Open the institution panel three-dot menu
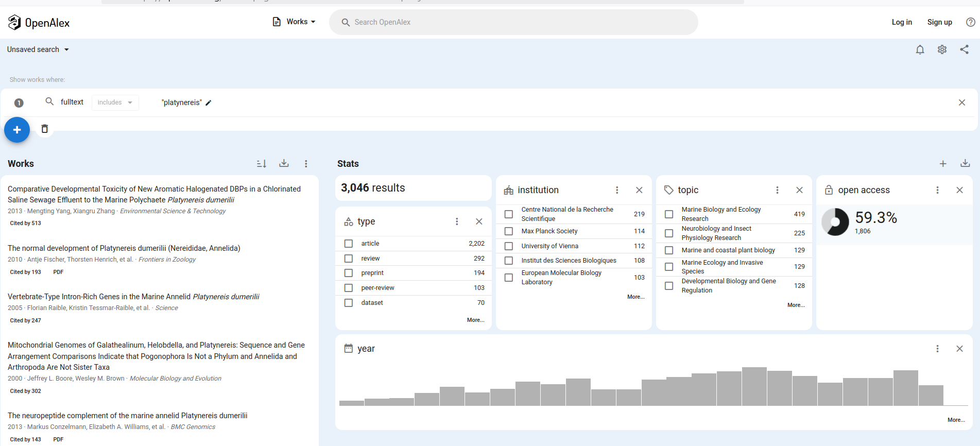Viewport: 980px width, 446px height. pos(617,190)
